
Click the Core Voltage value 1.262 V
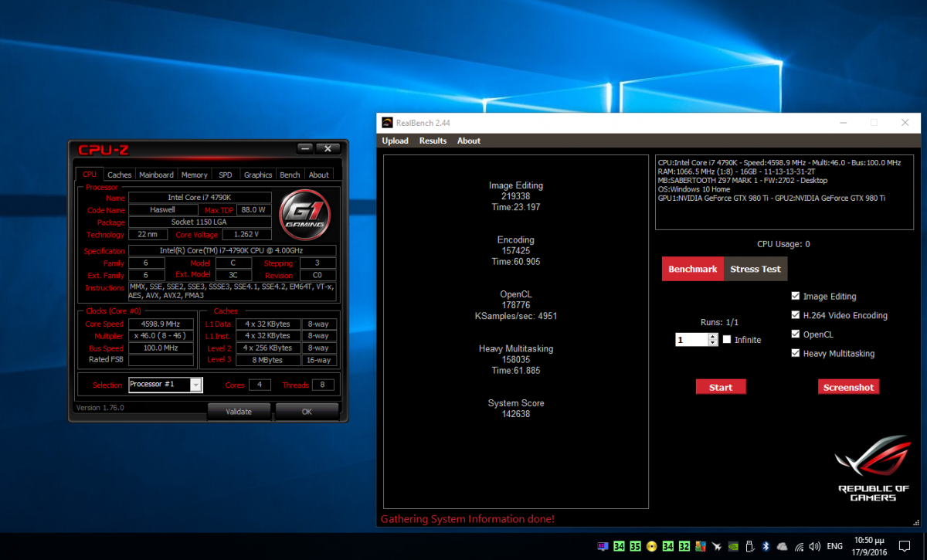point(246,234)
